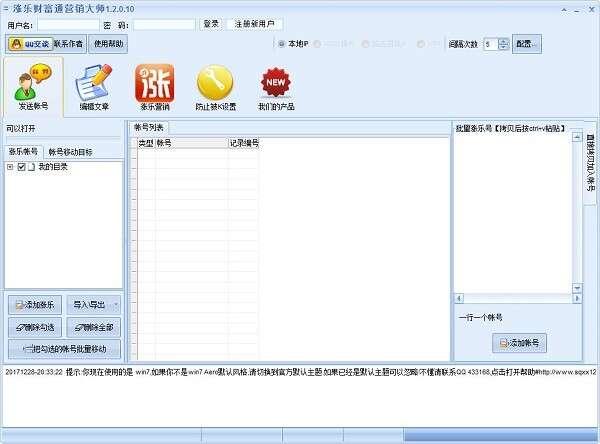Open 防止被K设置 wrench icon
Image resolution: width=600 pixels, height=444 pixels.
pos(216,87)
